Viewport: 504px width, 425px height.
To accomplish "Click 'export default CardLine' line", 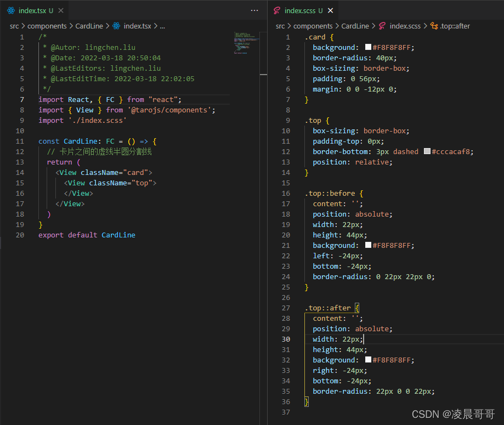I will click(87, 235).
